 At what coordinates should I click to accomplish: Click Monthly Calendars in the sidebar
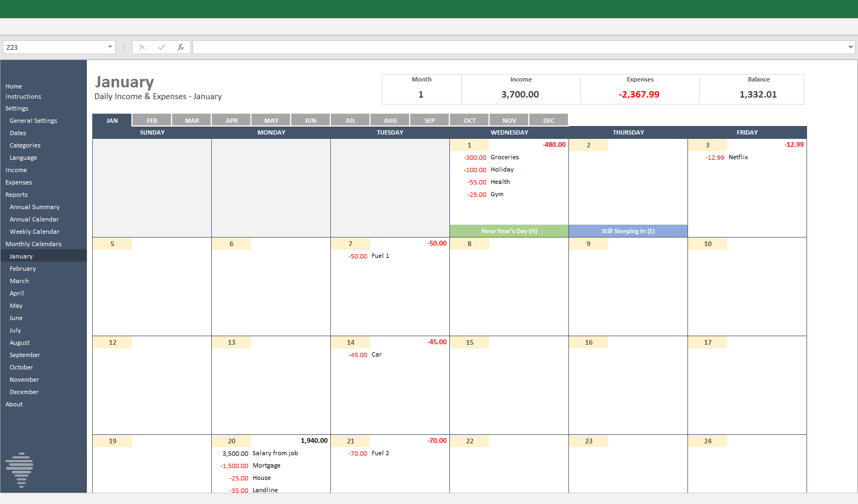click(x=33, y=244)
